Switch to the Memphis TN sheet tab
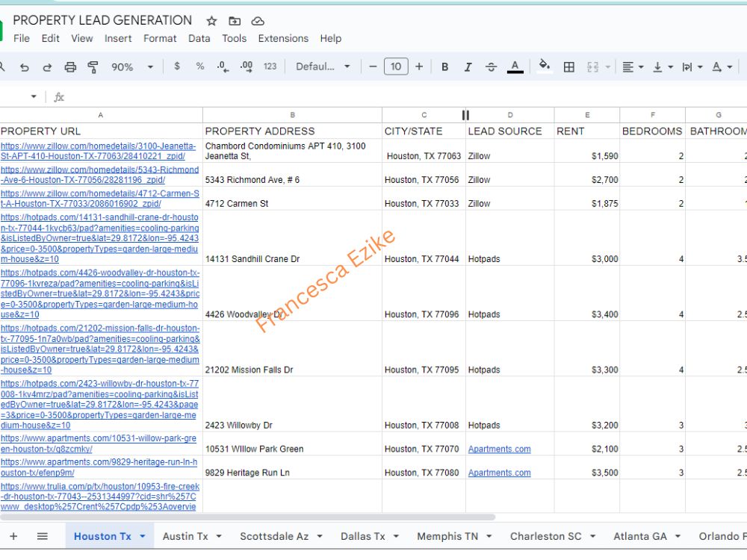The image size is (747, 560). tap(447, 536)
